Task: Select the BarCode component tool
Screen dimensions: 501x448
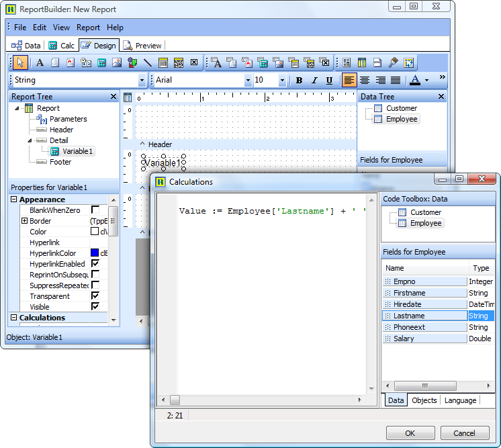Action: 163,62
